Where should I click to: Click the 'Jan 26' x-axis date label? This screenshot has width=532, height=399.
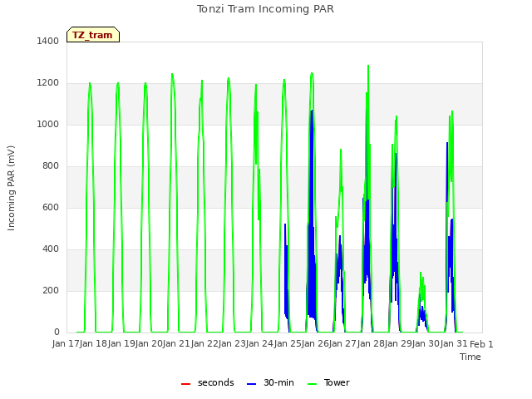[x=316, y=344]
